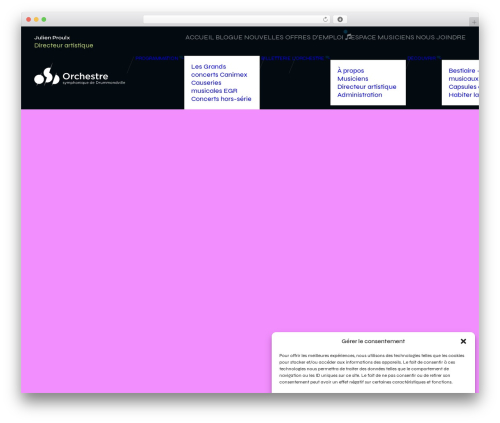Image resolution: width=500 pixels, height=423 pixels.
Task: Open the Habiter la link under Découvrir
Action: [464, 95]
